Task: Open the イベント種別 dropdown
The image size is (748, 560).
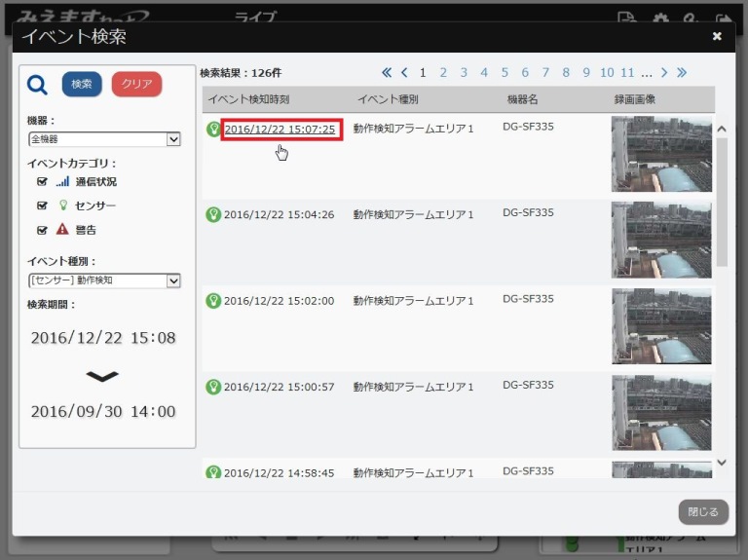Action: (x=104, y=280)
